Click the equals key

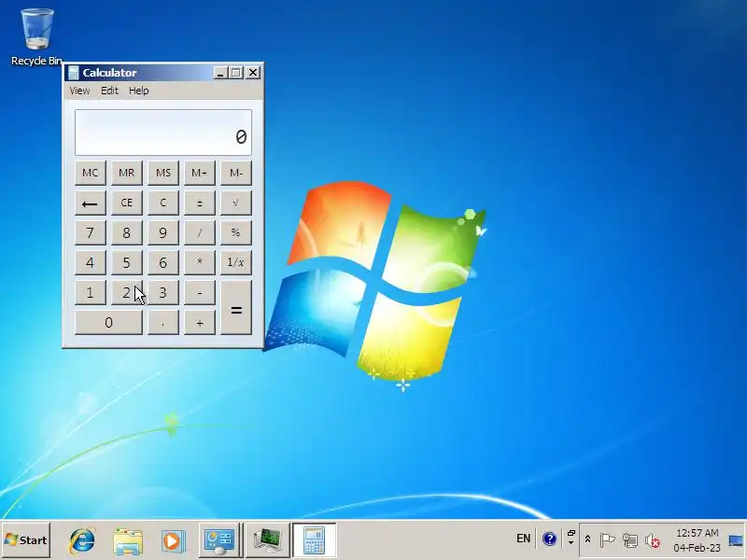[x=236, y=308]
